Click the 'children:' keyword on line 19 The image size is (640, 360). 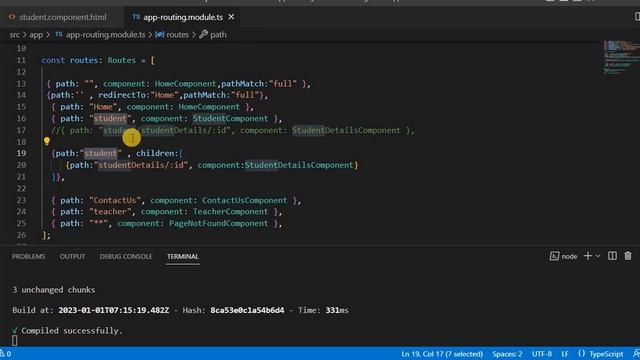(x=157, y=153)
